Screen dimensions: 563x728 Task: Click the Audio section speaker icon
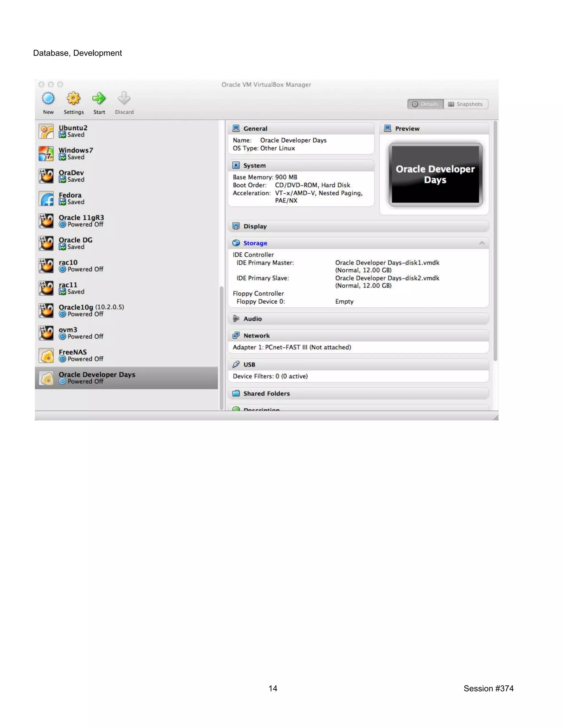coord(236,319)
